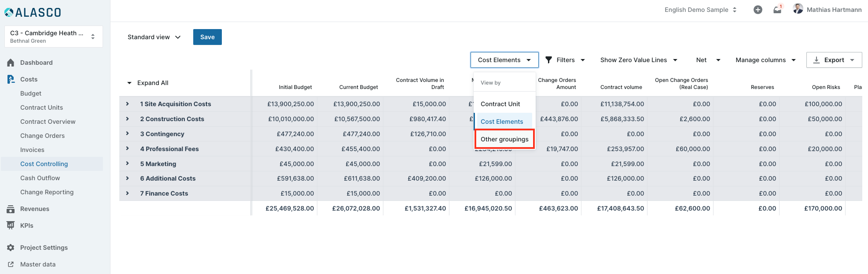Open the Show Zero Value Lines dropdown
This screenshot has width=868, height=274.
pyautogui.click(x=638, y=60)
